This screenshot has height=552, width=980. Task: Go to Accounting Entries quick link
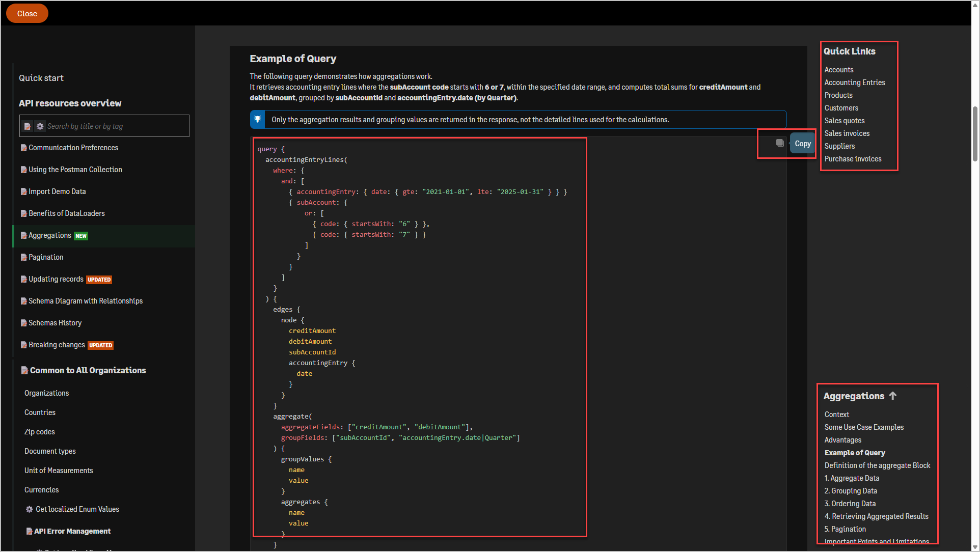click(855, 82)
